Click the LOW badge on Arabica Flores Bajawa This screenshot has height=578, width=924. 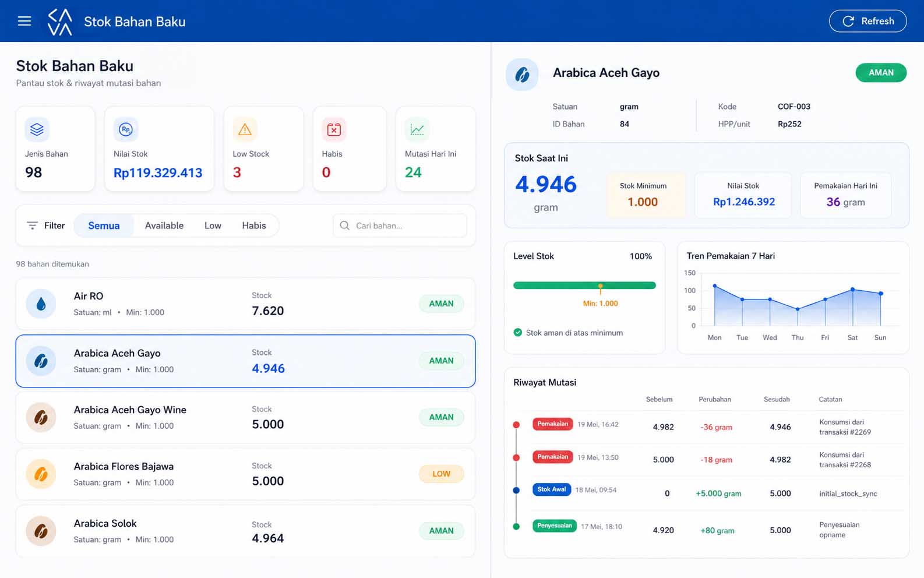[x=441, y=474]
